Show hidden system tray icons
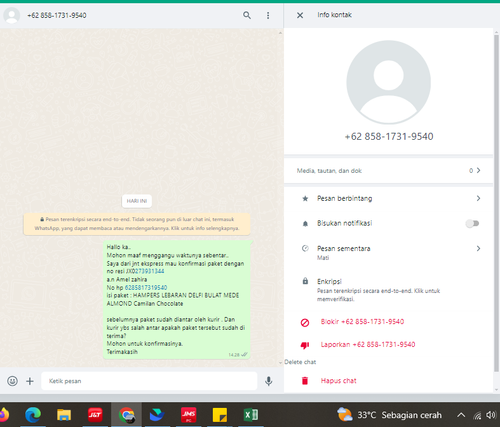This screenshot has width=500, height=427. (x=461, y=415)
